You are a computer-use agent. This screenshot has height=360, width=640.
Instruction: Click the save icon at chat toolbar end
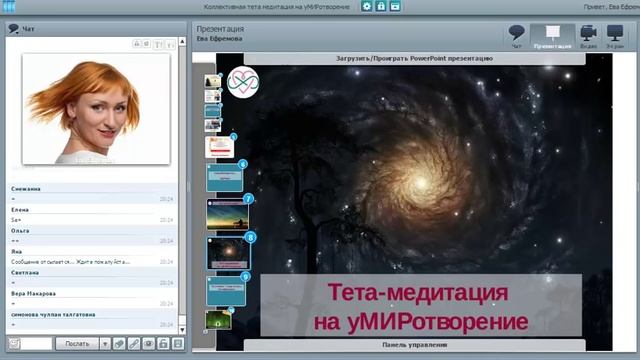click(178, 344)
